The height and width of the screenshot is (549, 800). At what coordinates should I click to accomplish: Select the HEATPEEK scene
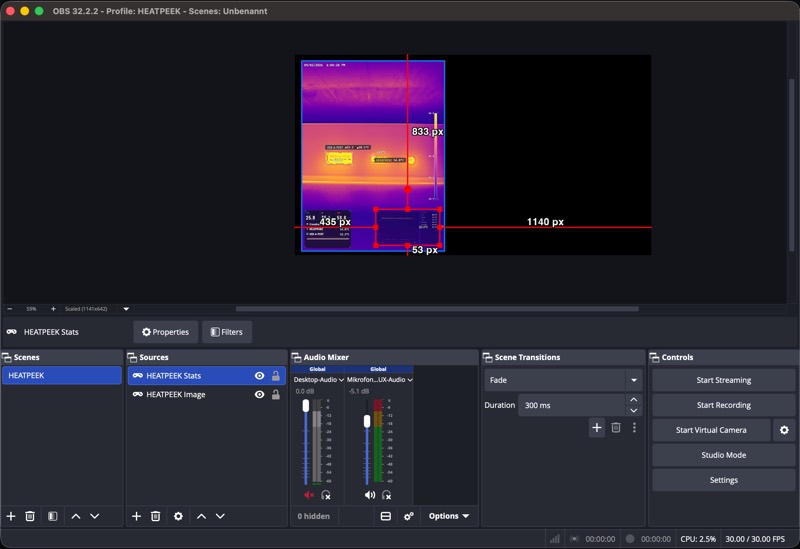pos(62,376)
